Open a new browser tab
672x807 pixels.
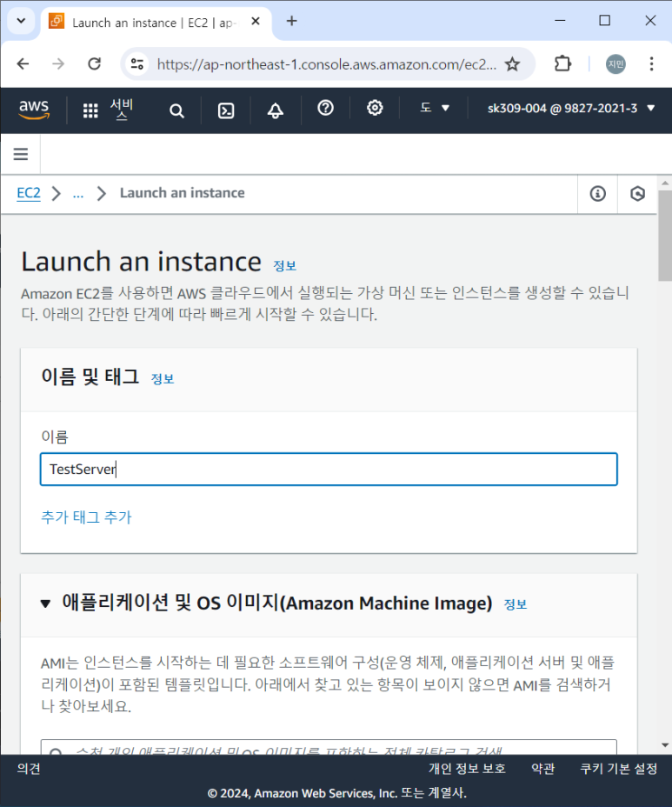[292, 21]
